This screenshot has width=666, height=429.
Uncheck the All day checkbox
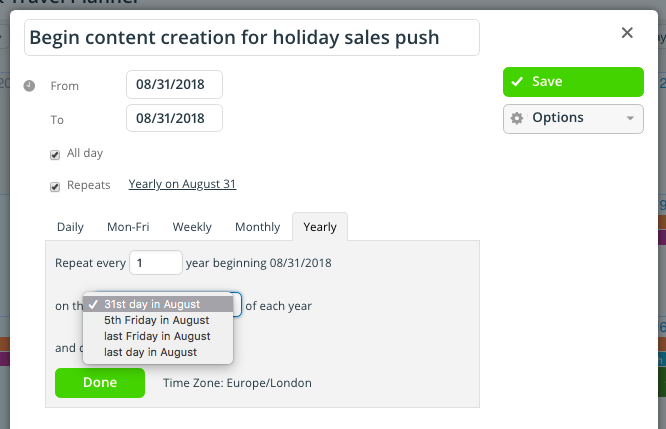pos(55,155)
